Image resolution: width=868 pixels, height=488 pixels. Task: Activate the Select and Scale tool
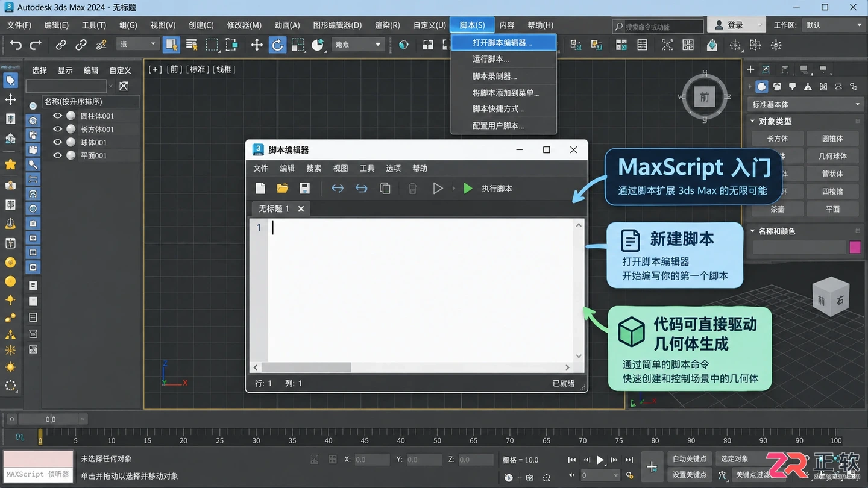coord(298,45)
